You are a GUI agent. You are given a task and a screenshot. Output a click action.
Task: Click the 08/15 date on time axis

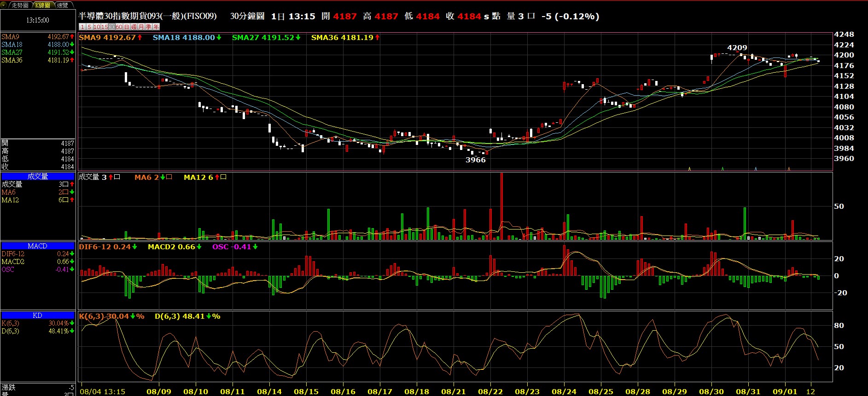(306, 391)
